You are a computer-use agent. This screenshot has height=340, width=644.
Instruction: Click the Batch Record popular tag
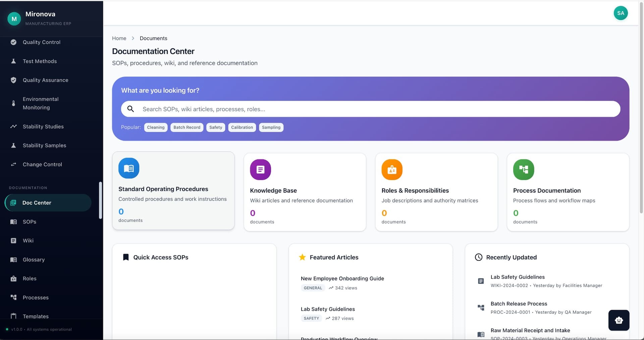(x=186, y=127)
